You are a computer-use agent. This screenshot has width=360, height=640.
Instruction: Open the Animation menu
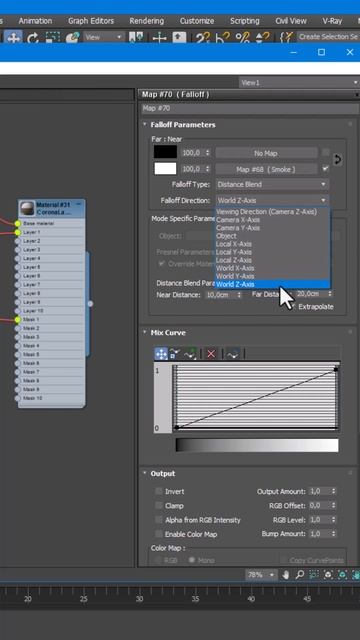coord(36,21)
